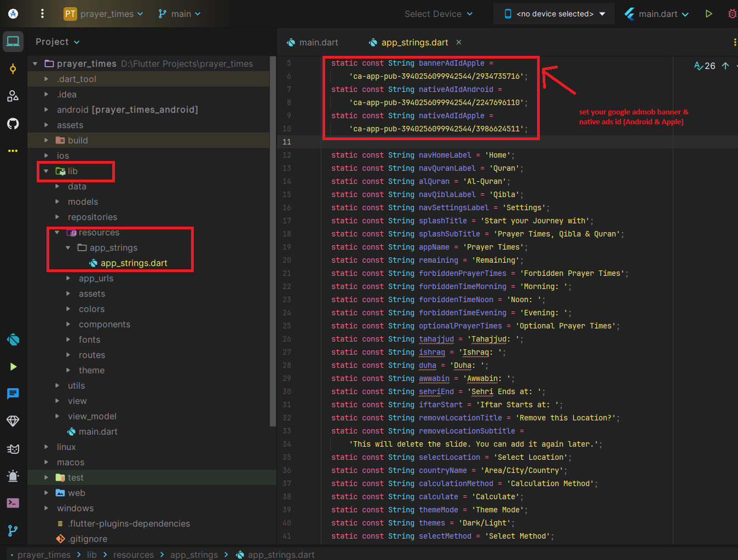Collapse the lib folder arrow
Viewport: 738px width, 560px height.
point(46,171)
